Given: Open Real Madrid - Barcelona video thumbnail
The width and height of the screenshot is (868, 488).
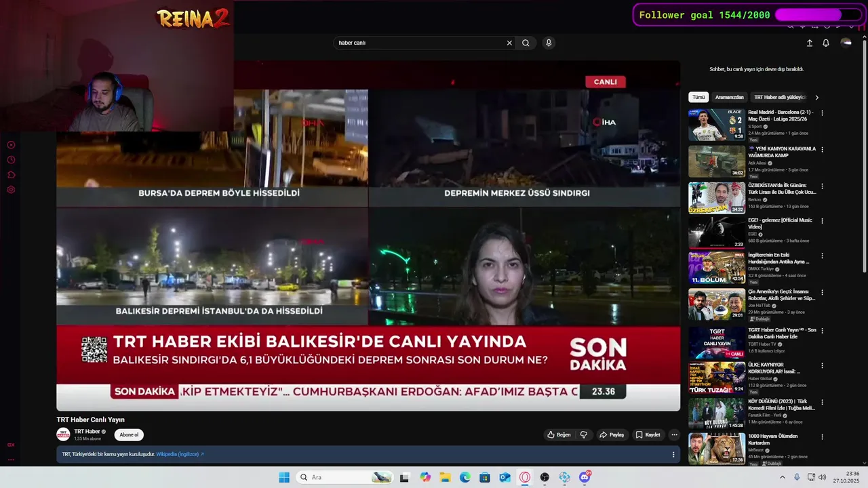Looking at the screenshot, I should click(x=717, y=125).
